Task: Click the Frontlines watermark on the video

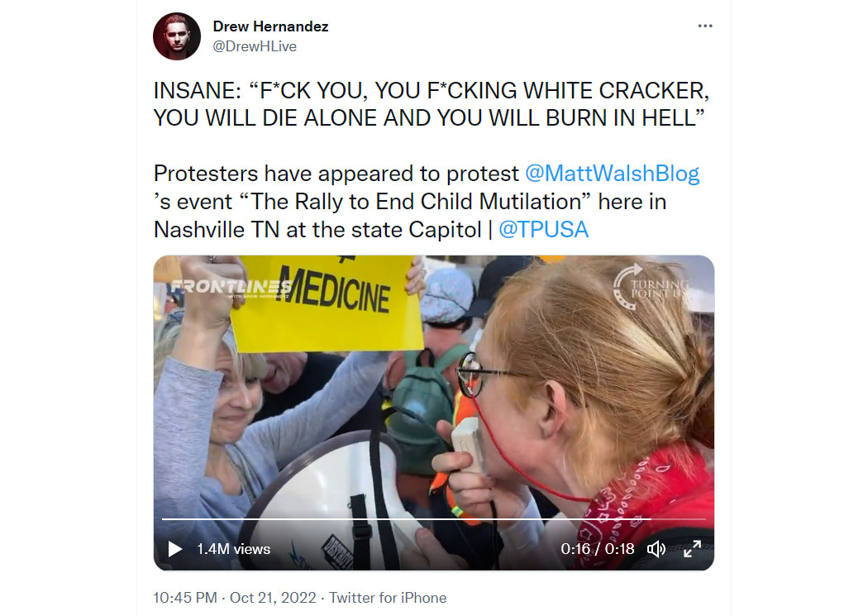Action: pos(231,288)
